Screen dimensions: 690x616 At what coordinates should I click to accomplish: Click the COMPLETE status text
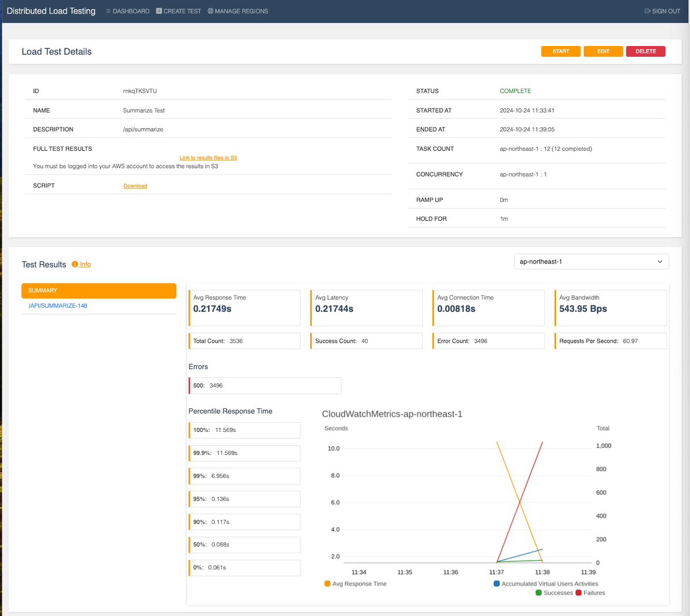tap(515, 91)
